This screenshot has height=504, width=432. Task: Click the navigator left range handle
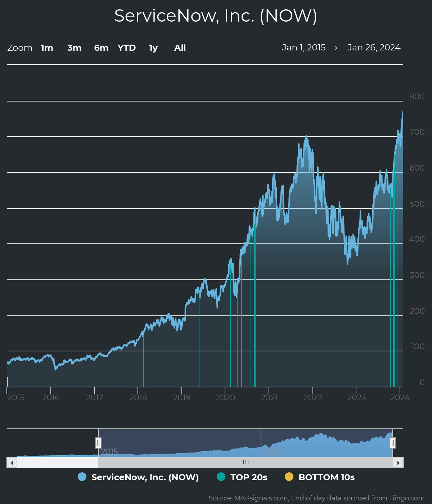tap(98, 443)
